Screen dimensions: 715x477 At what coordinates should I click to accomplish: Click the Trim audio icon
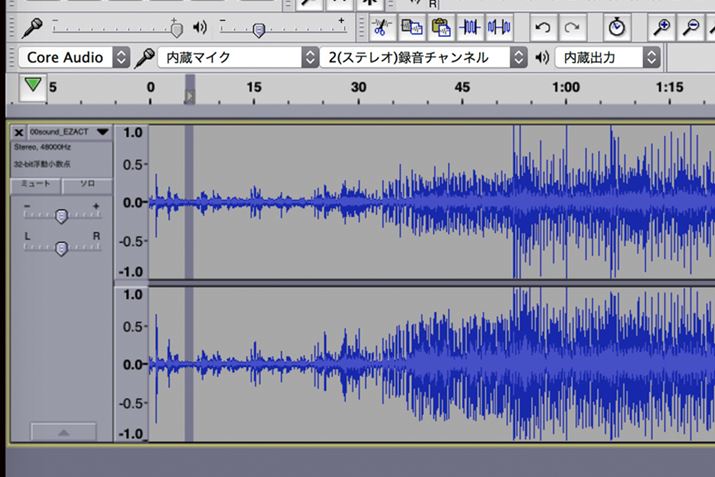(469, 26)
